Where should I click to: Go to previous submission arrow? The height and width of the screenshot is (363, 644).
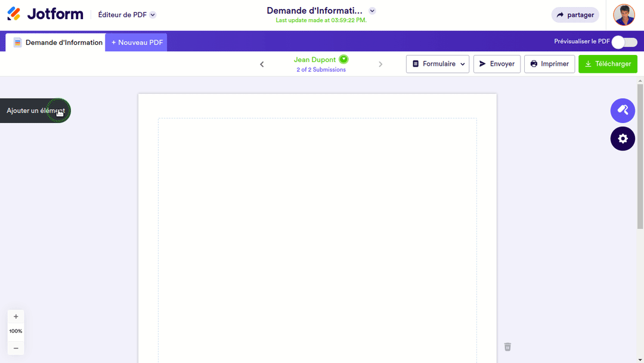[262, 64]
